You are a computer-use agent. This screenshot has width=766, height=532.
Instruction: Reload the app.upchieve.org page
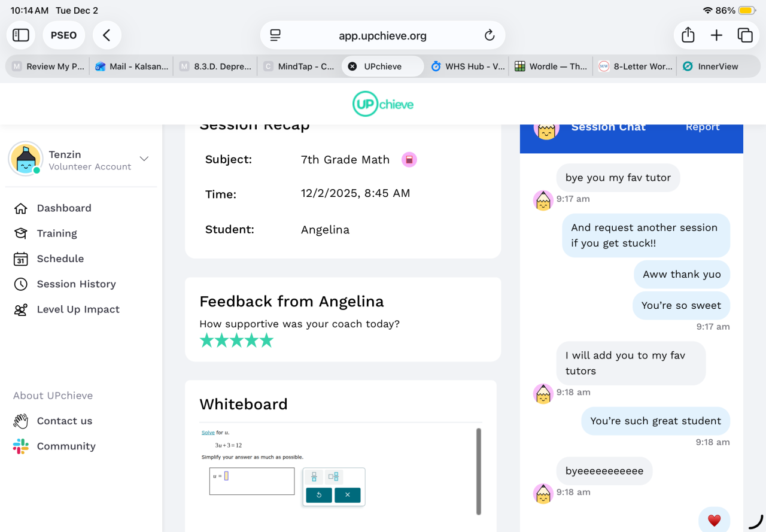pos(490,35)
